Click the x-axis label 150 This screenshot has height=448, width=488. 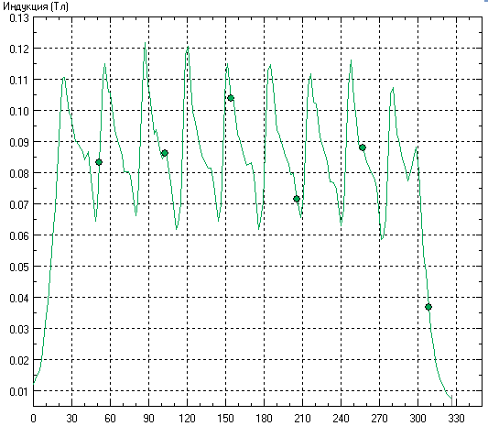pyautogui.click(x=225, y=419)
